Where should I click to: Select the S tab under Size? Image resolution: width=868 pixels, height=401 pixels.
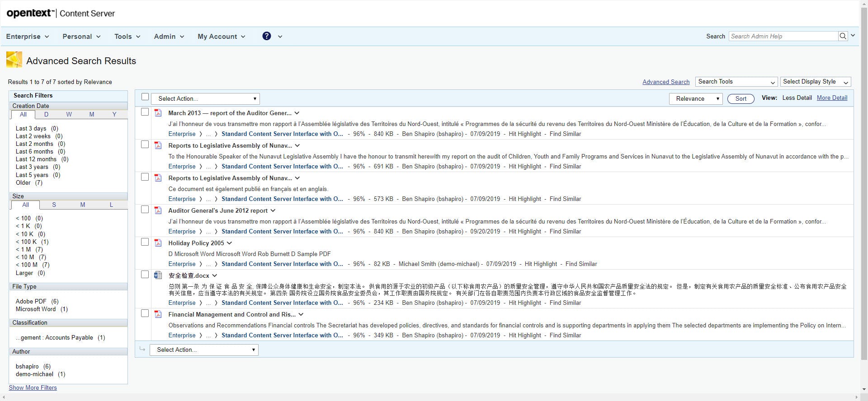click(x=54, y=205)
